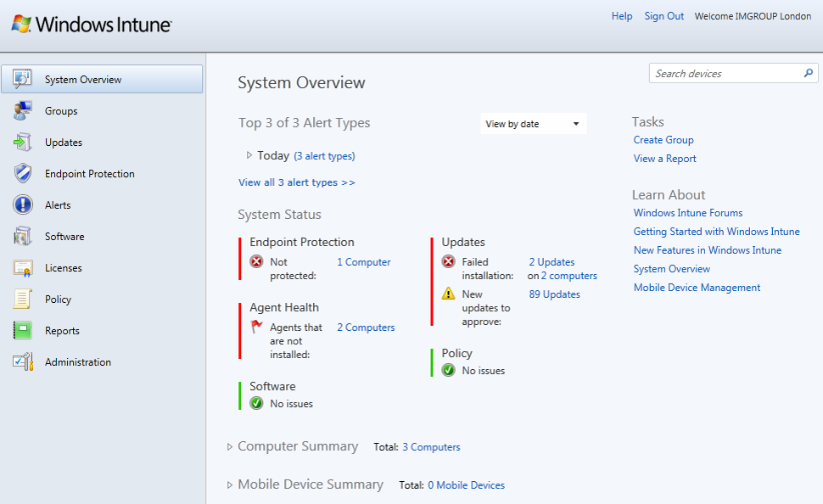Click the Endpoint Protection shield icon
823x504 pixels.
pos(23,173)
